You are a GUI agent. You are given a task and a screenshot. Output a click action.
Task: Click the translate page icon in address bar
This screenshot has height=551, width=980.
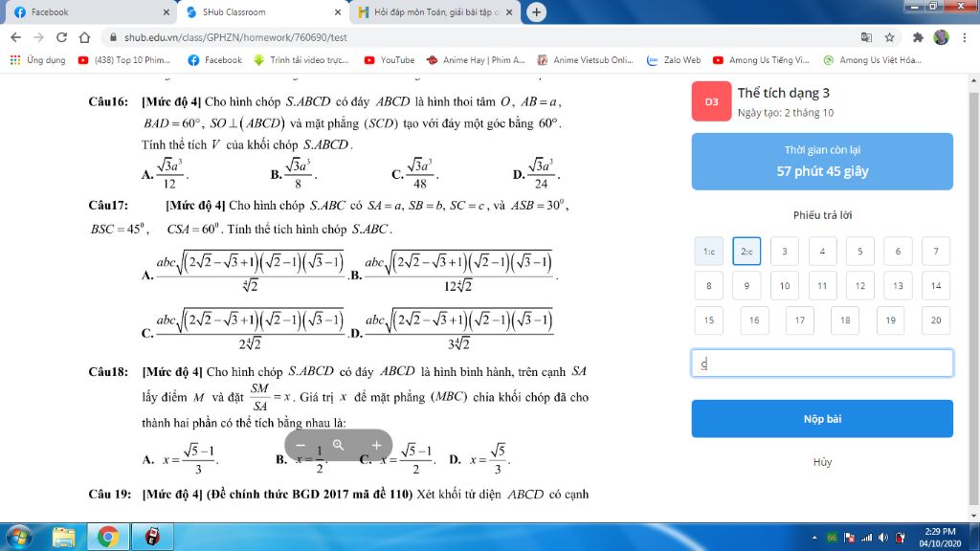coord(866,37)
